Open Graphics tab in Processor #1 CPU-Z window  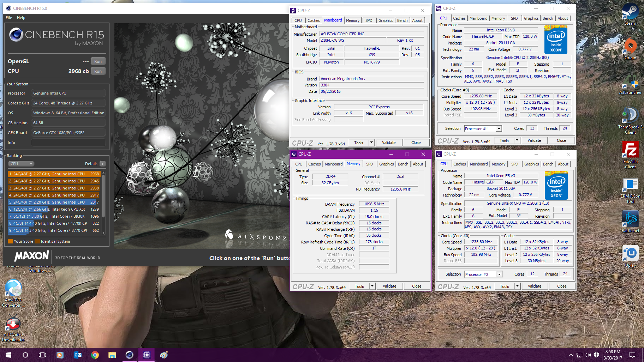(531, 18)
